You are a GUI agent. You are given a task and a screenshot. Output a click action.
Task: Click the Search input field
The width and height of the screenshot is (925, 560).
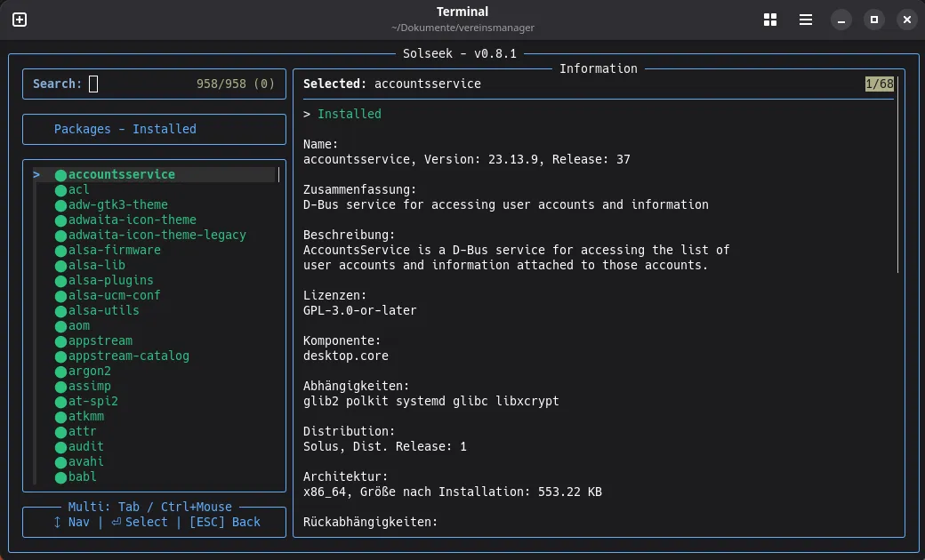(x=93, y=84)
